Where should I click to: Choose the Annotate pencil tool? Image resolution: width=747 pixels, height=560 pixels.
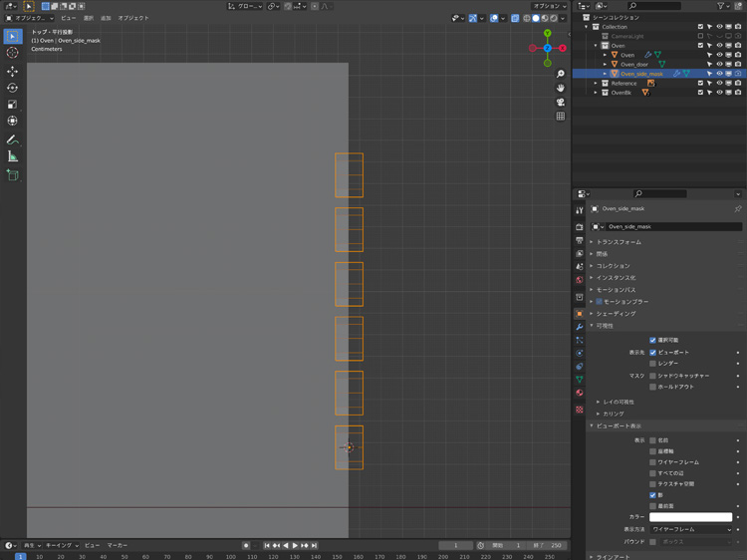click(13, 140)
